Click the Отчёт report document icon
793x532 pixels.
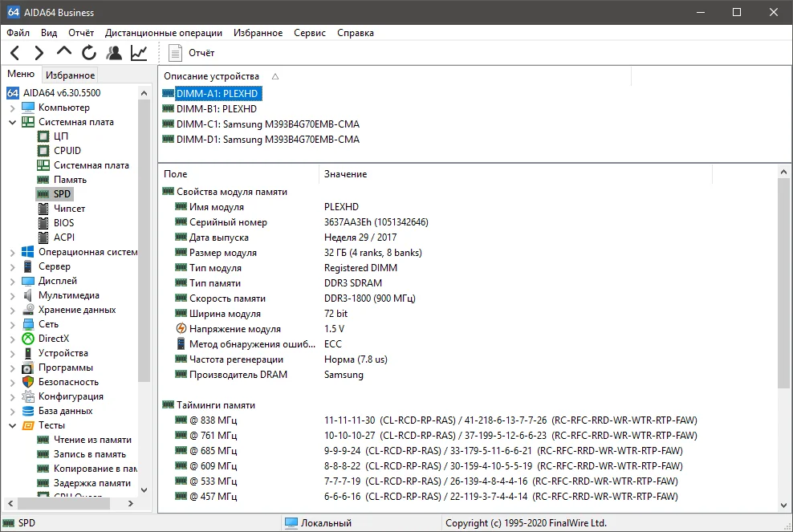coord(175,53)
